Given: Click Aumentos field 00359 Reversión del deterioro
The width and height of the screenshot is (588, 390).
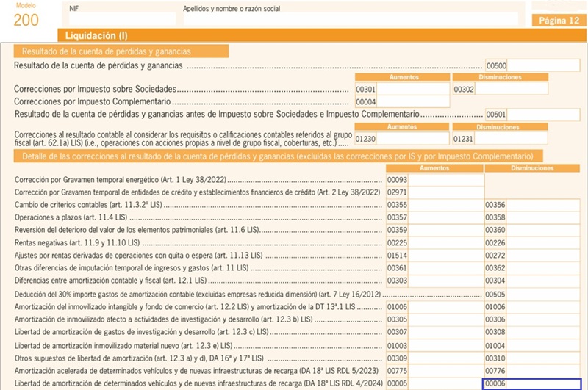Looking at the screenshot, I should click(445, 230).
